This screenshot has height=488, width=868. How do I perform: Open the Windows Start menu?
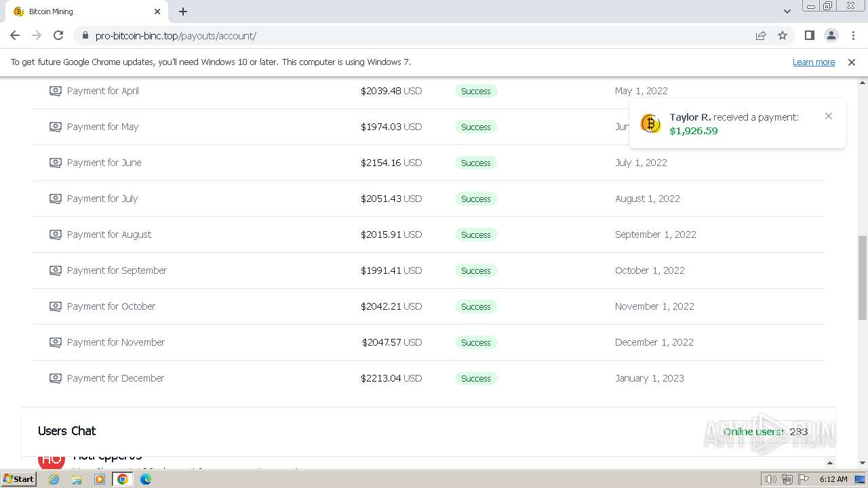coord(18,479)
